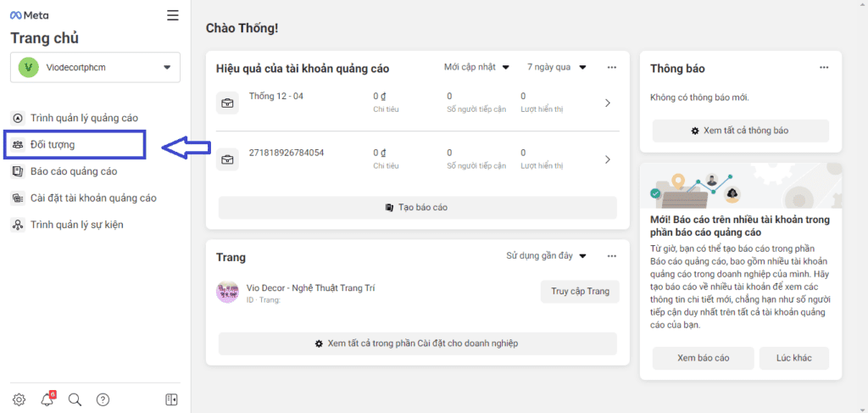Click the Tạo báo cáo button
Image resolution: width=868 pixels, height=413 pixels.
coord(417,208)
